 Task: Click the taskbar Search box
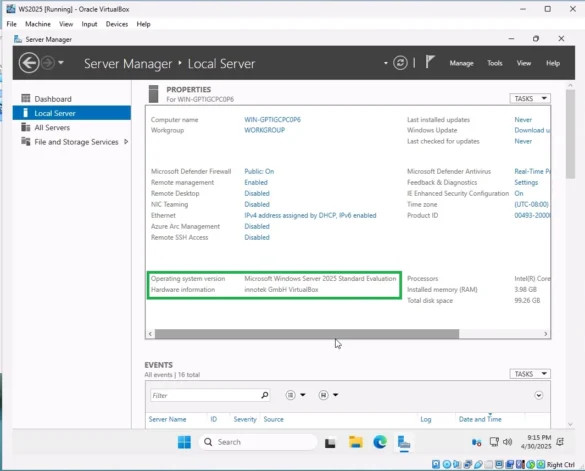click(258, 442)
